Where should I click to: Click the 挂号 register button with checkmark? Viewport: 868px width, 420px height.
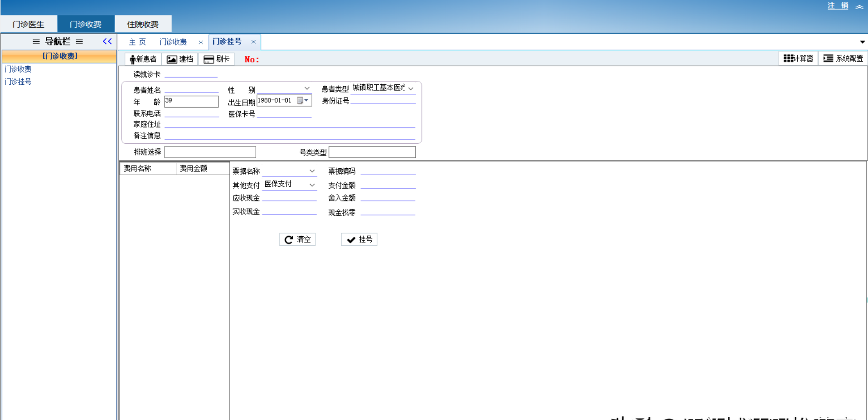(359, 239)
